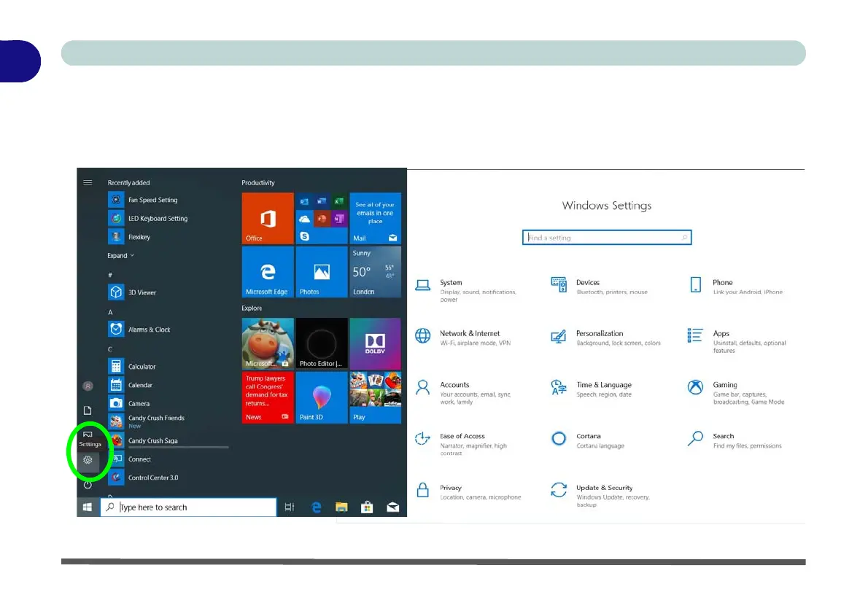Click the Office tile
This screenshot has height=611, width=868.
[x=268, y=218]
